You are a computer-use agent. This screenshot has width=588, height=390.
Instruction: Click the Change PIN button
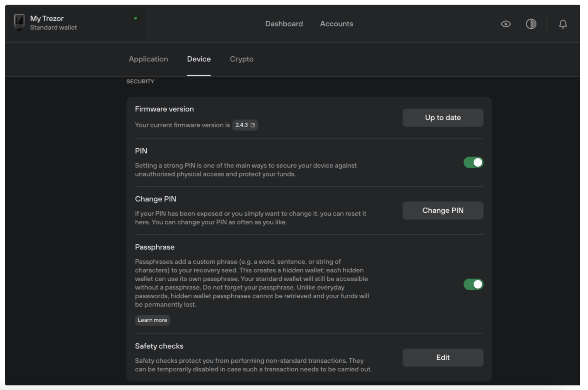coord(443,210)
